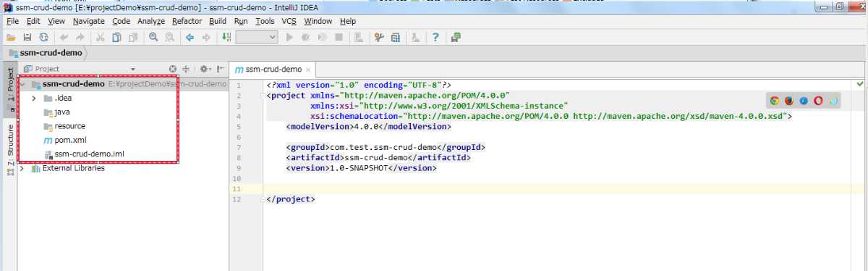The height and width of the screenshot is (271, 868).
Task: Open the File menu
Action: (12, 21)
